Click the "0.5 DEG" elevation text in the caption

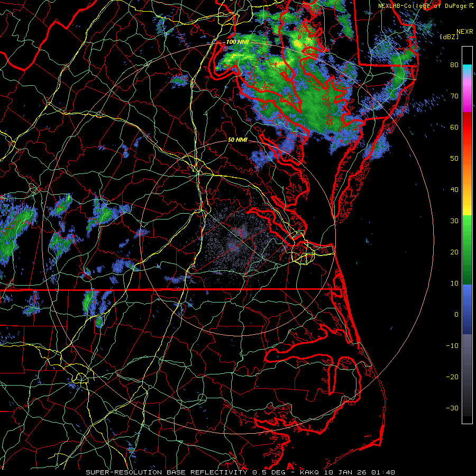click(x=269, y=472)
